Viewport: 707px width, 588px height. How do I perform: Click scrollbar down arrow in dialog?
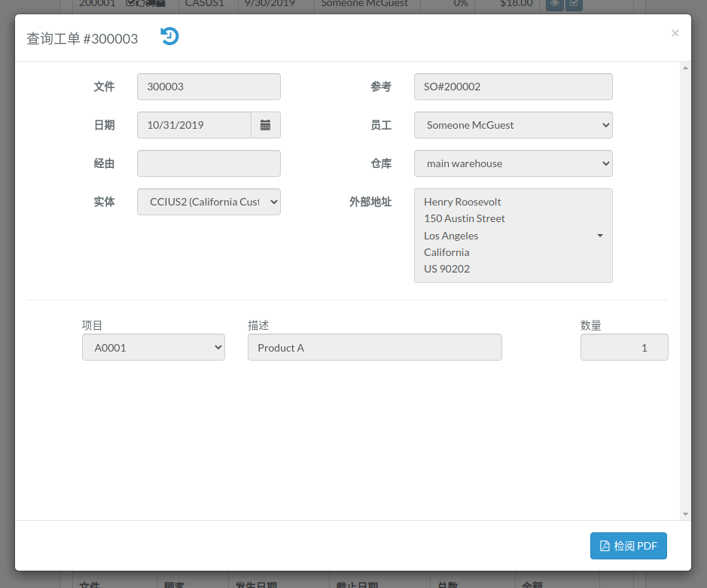tap(685, 514)
